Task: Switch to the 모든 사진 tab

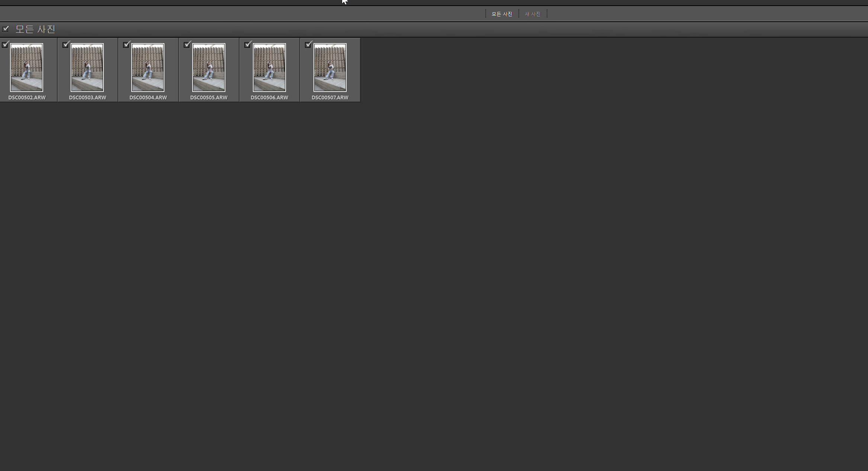Action: 502,14
